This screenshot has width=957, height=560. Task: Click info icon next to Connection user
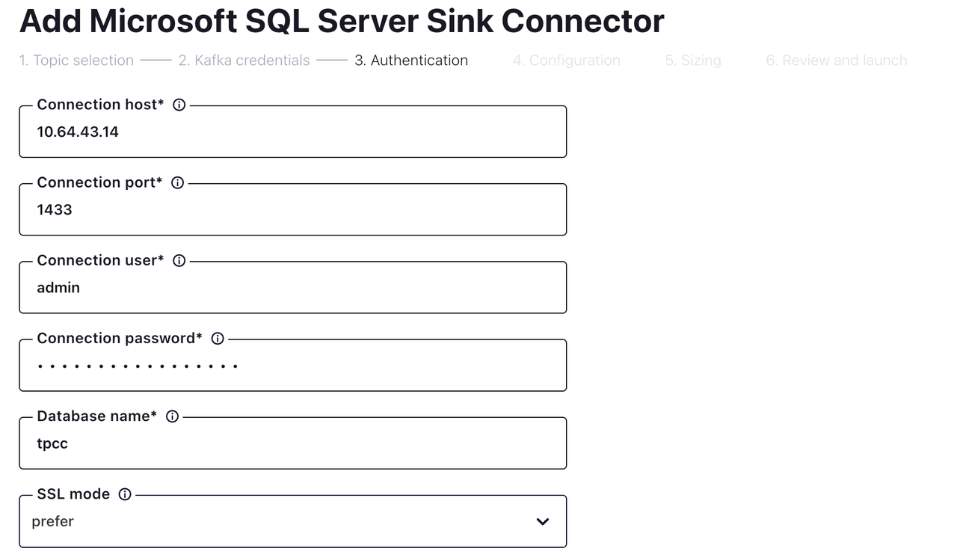[x=179, y=261]
